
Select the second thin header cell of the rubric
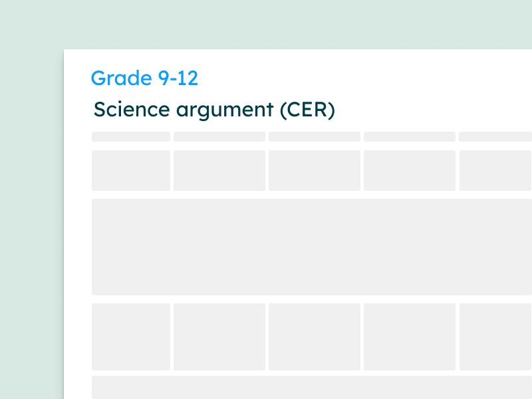pyautogui.click(x=219, y=137)
